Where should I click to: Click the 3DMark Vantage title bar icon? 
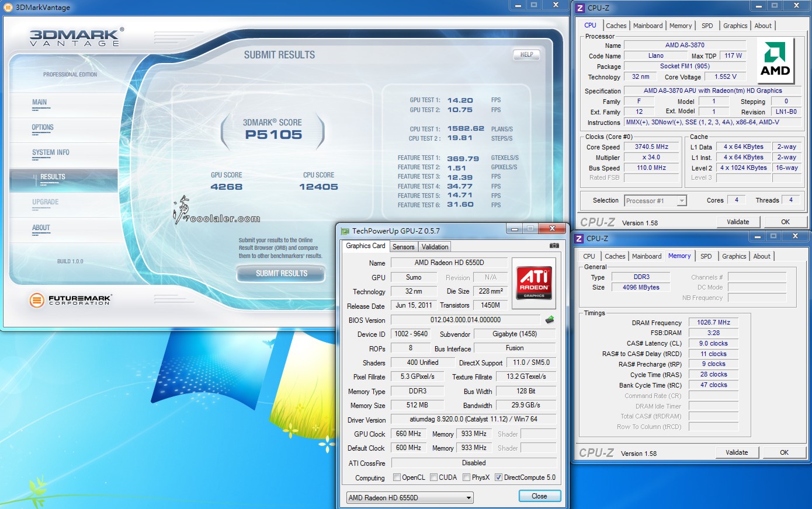(8, 8)
